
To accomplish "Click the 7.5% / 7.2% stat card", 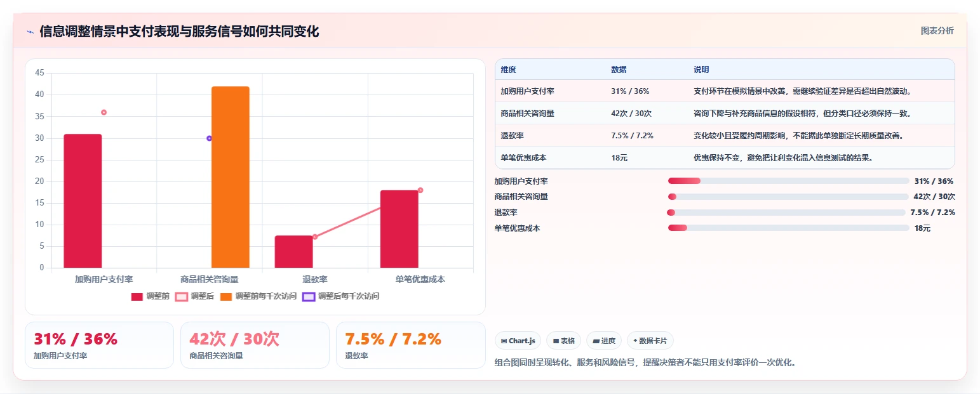I will [x=411, y=345].
